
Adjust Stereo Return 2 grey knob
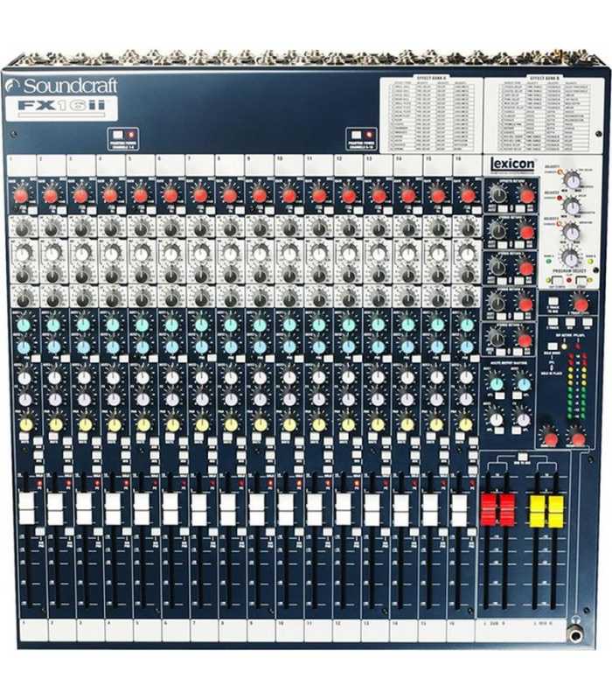tap(497, 266)
